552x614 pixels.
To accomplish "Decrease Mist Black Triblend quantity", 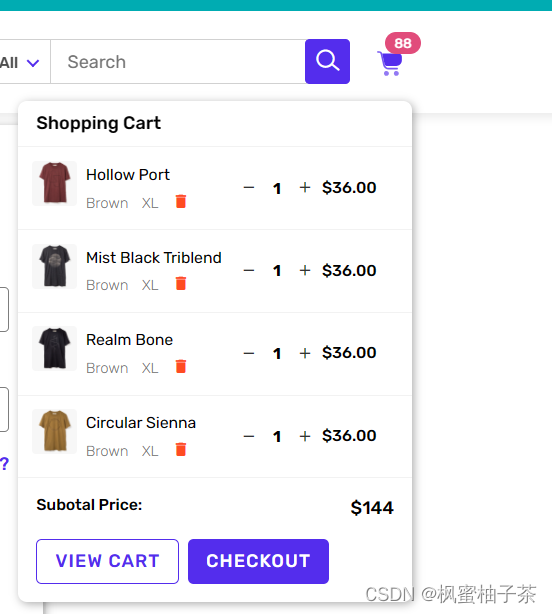I will (249, 270).
